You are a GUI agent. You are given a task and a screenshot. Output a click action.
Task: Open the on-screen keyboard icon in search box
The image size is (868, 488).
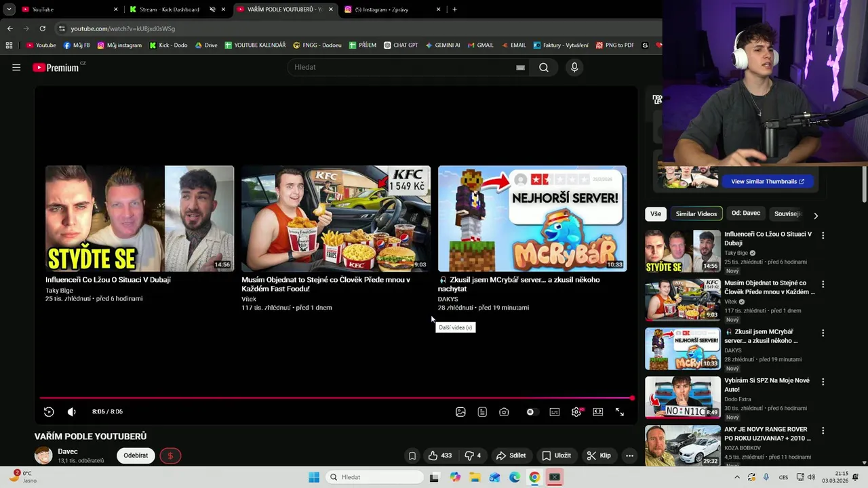520,68
